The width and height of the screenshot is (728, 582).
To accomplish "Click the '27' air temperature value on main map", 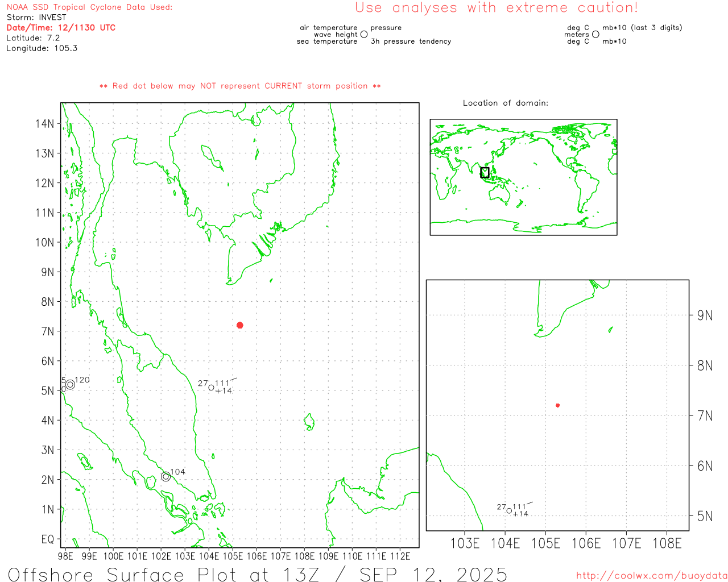I will 203,384.
